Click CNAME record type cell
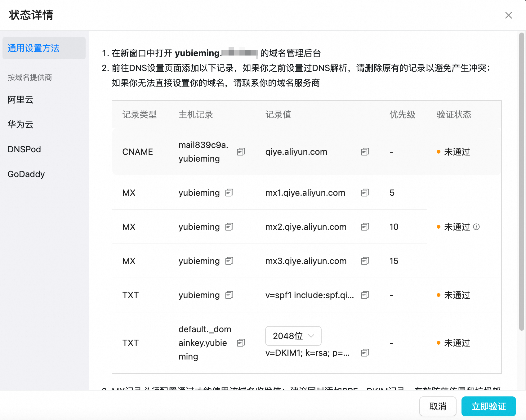 point(138,152)
